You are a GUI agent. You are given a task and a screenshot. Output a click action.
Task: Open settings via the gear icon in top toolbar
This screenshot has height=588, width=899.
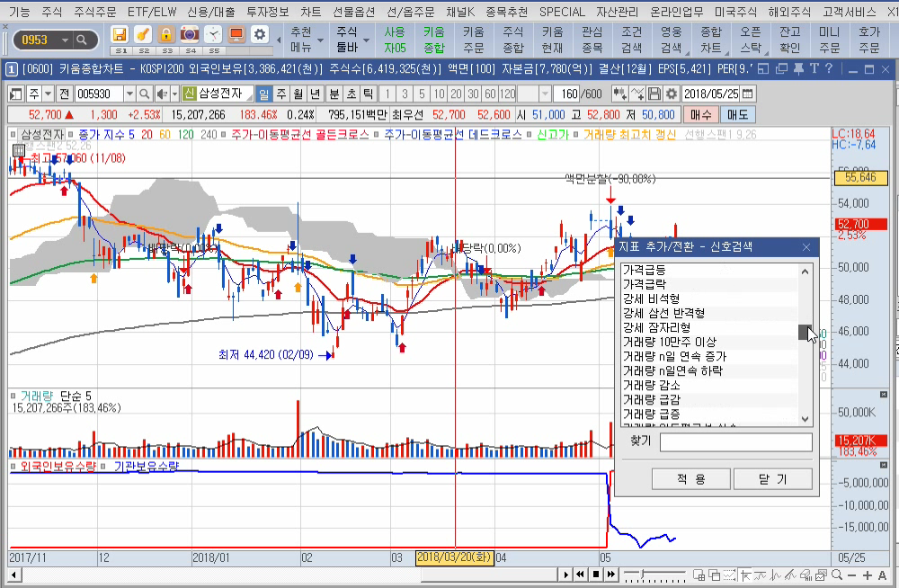click(x=260, y=35)
